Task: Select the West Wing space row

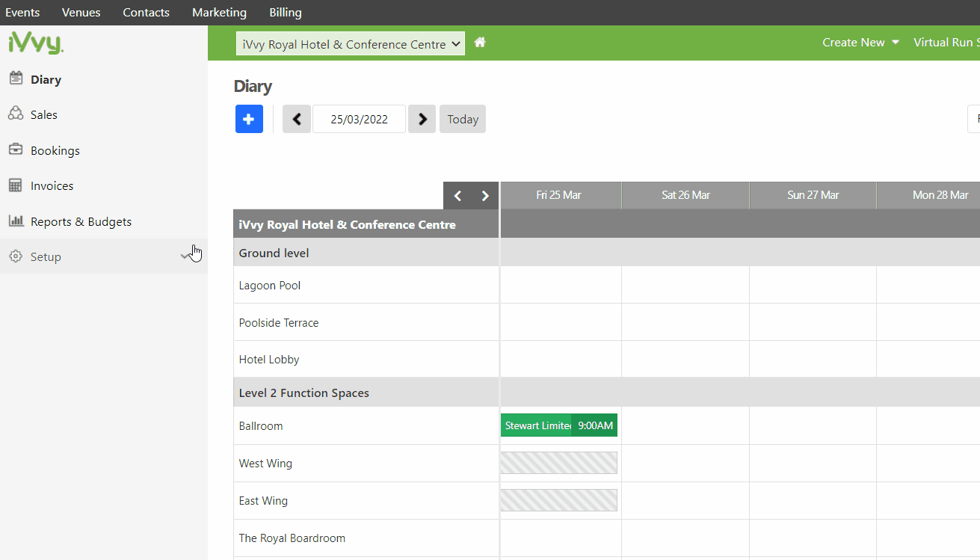Action: (x=366, y=464)
